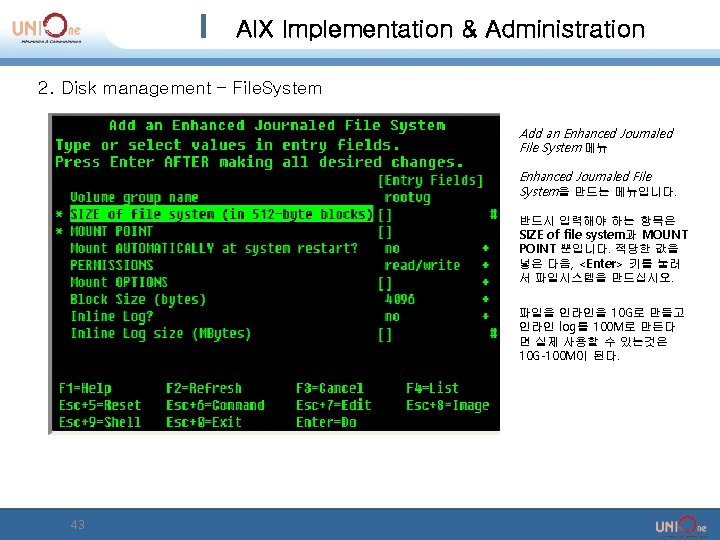Click the 'no' value for Inline Log
This screenshot has width=720, height=540.
point(392,317)
